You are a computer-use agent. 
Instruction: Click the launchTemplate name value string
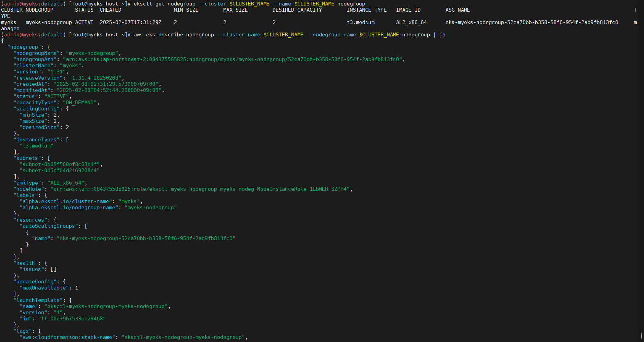pyautogui.click(x=106, y=306)
